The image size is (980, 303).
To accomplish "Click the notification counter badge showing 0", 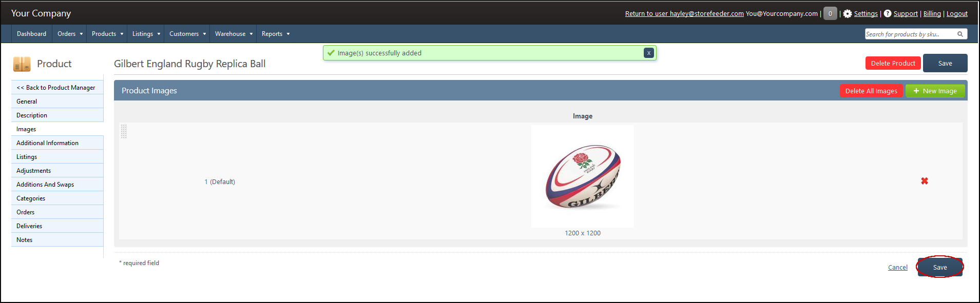I will point(830,14).
